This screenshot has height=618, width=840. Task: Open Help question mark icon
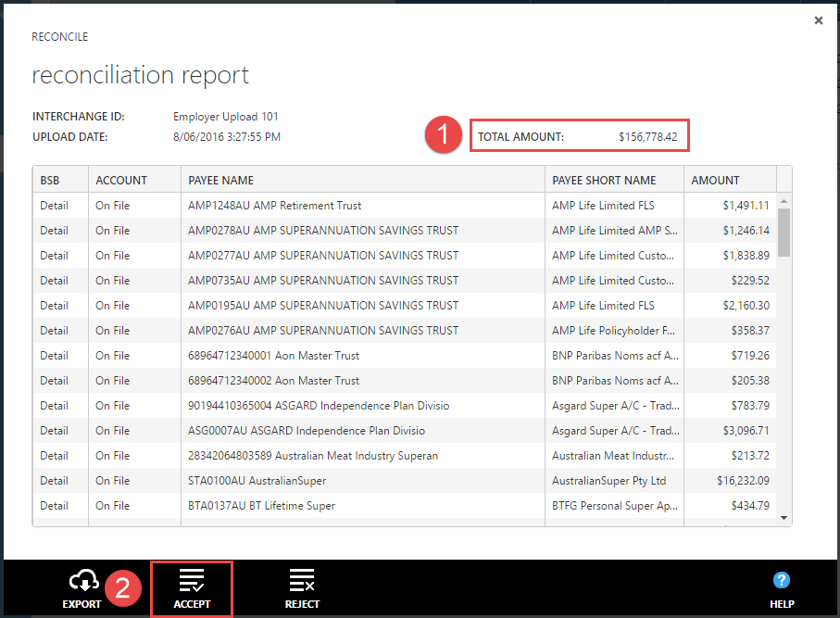point(782,580)
